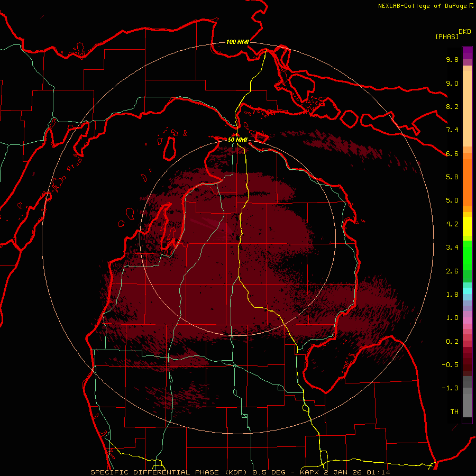Viewport: 476px width, 476px height.
Task: Click the 5.8 value on the color scale
Action: (x=452, y=177)
